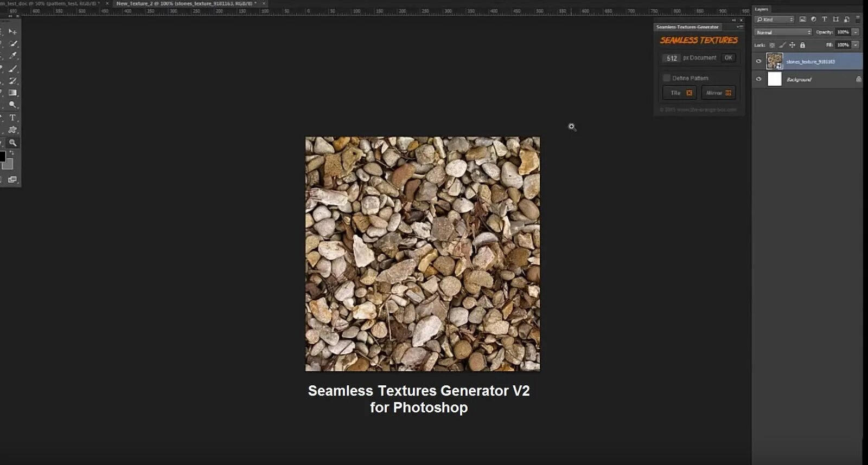
Task: Click the Tile button
Action: pos(679,93)
